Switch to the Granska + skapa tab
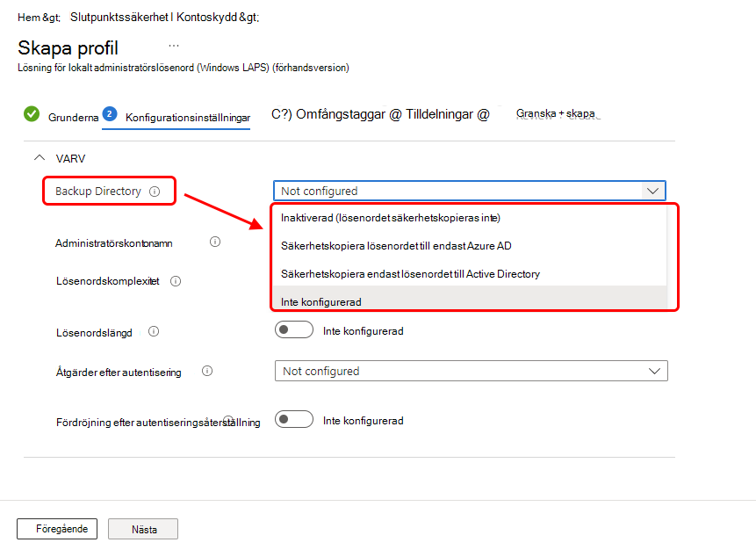Image resolution: width=756 pixels, height=557 pixels. [556, 114]
